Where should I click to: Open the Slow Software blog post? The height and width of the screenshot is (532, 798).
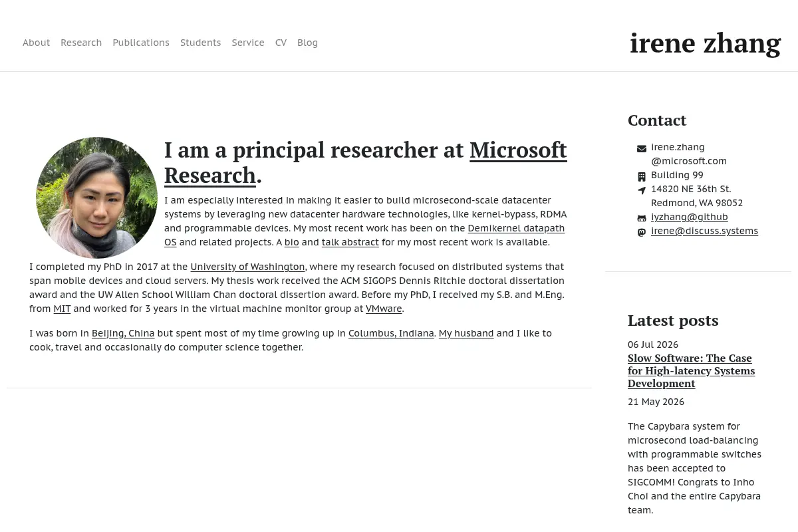pyautogui.click(x=692, y=370)
